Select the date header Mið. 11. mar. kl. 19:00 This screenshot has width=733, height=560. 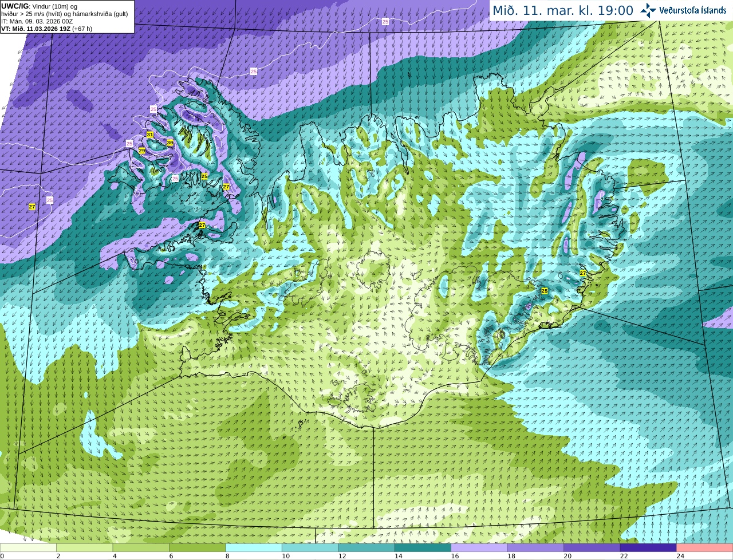[563, 10]
